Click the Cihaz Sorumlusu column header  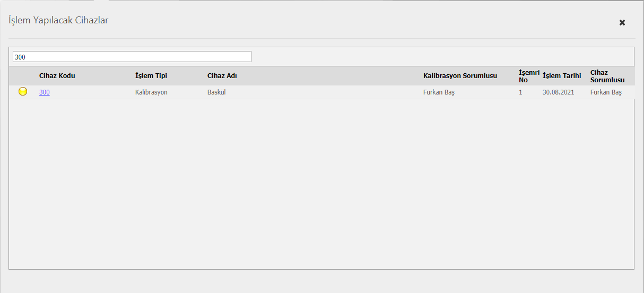607,76
